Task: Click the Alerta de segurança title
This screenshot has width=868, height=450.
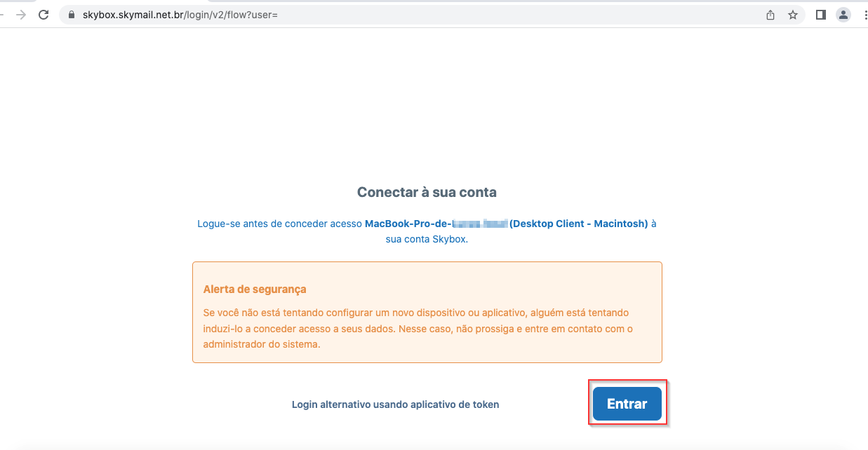Action: pyautogui.click(x=255, y=289)
